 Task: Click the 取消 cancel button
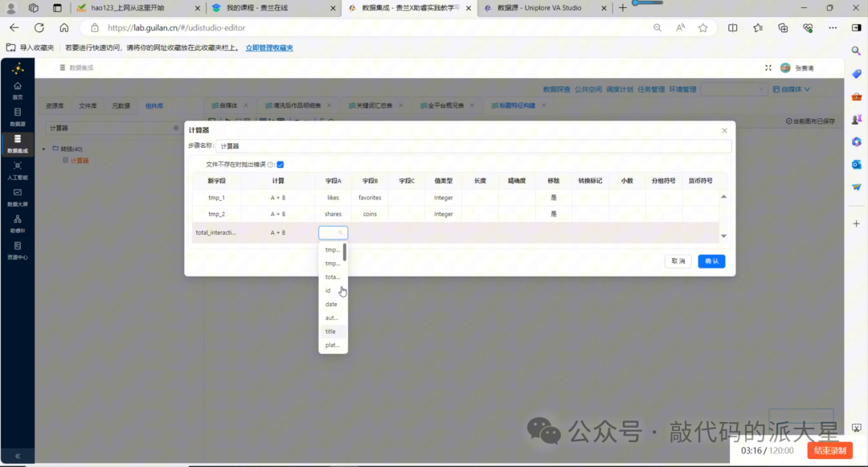[678, 261]
